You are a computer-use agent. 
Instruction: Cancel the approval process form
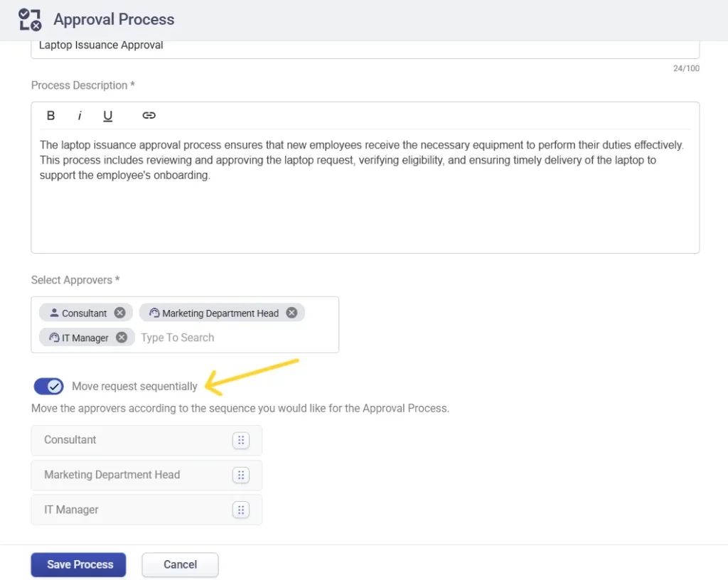[180, 564]
